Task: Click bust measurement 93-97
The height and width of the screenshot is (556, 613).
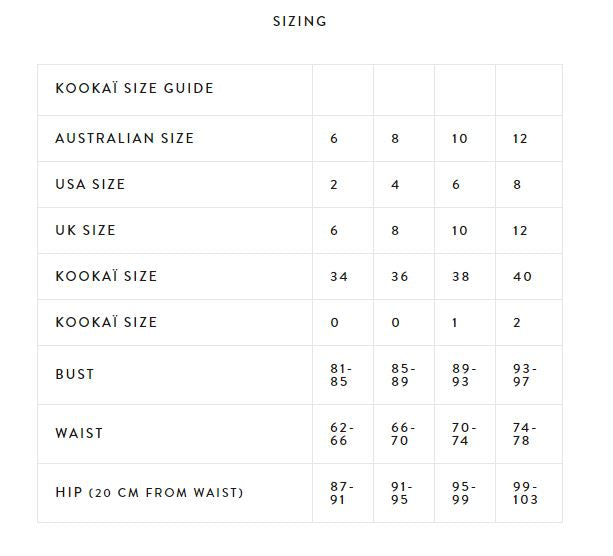Action: 524,374
